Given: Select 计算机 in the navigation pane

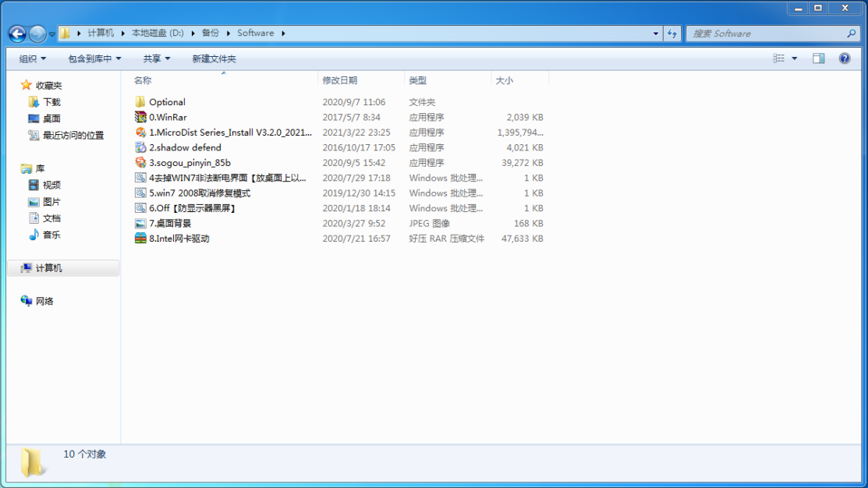Looking at the screenshot, I should coord(48,268).
